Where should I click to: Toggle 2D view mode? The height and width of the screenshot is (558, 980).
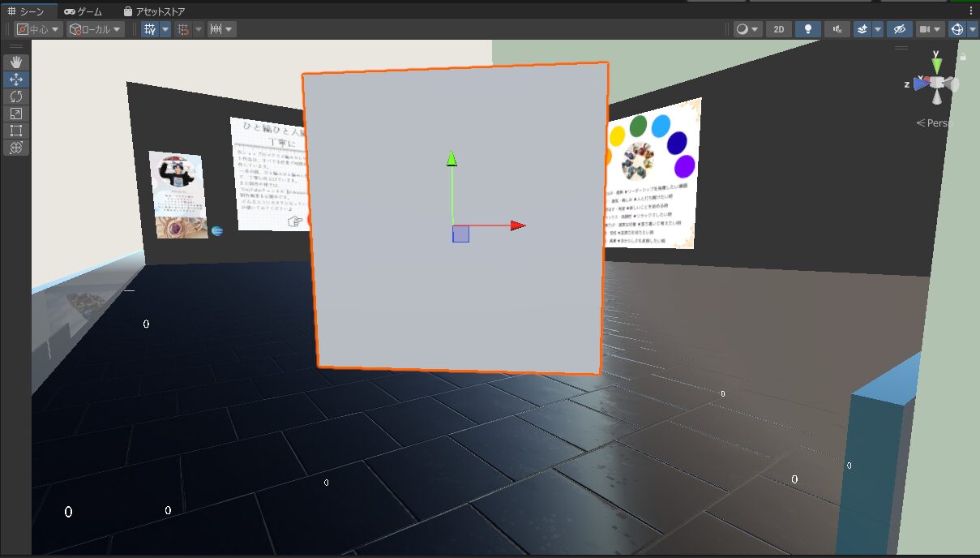click(779, 29)
